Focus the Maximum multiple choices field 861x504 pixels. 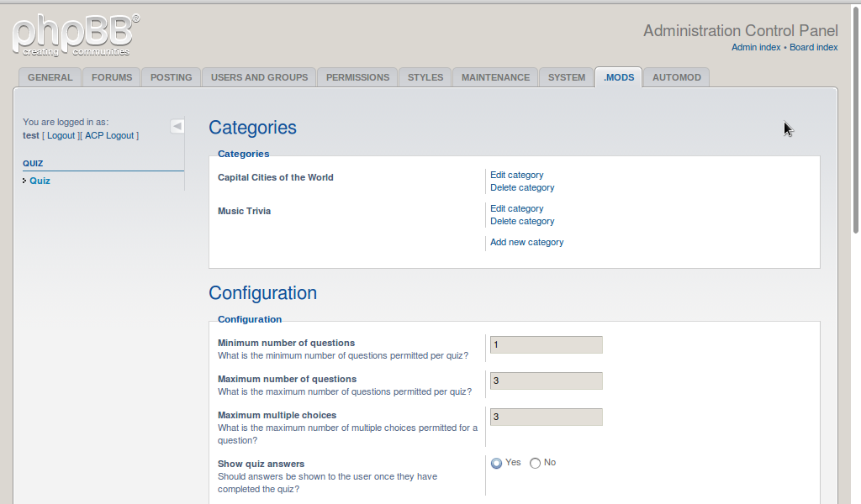[546, 417]
